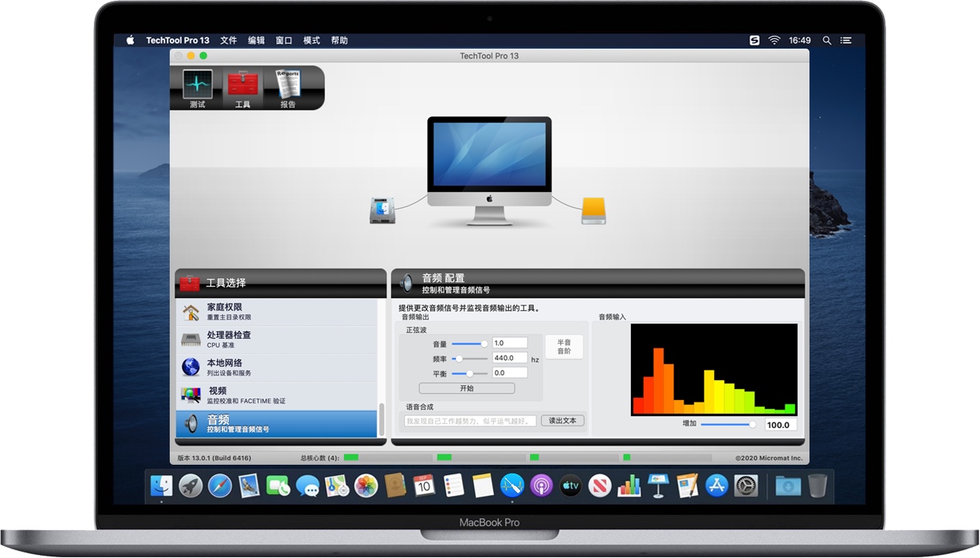Open the 帮助 menu
The height and width of the screenshot is (558, 980).
point(339,40)
